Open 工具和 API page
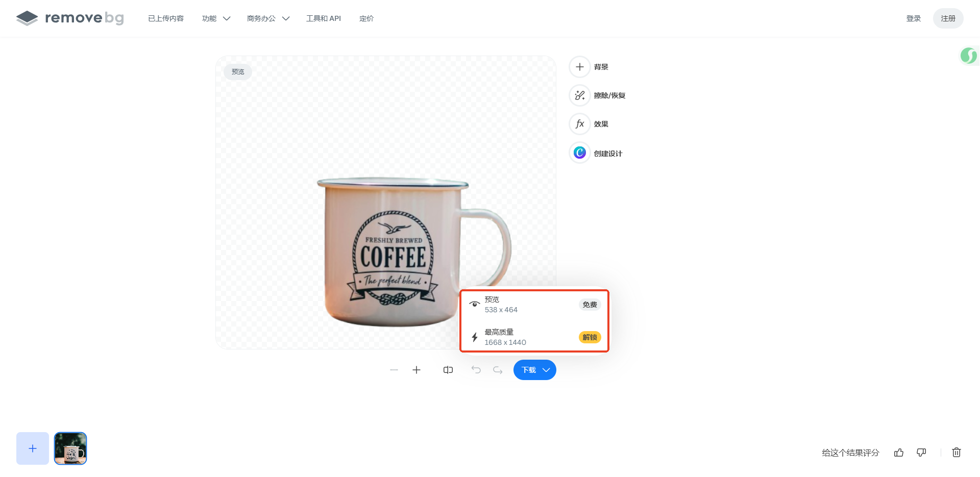The width and height of the screenshot is (980, 477). [324, 18]
